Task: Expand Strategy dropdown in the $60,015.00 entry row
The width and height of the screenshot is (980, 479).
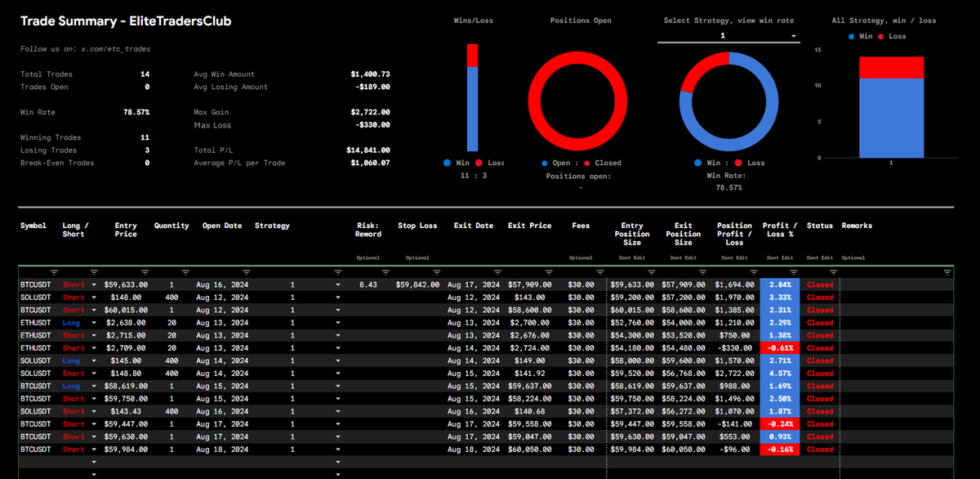Action: click(x=337, y=311)
